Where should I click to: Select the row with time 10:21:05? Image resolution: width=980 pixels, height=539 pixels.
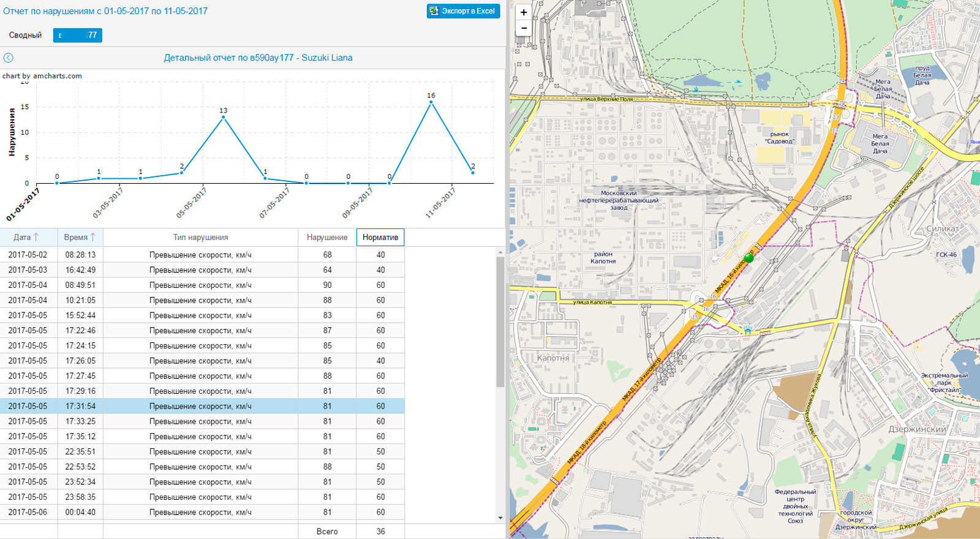(202, 300)
